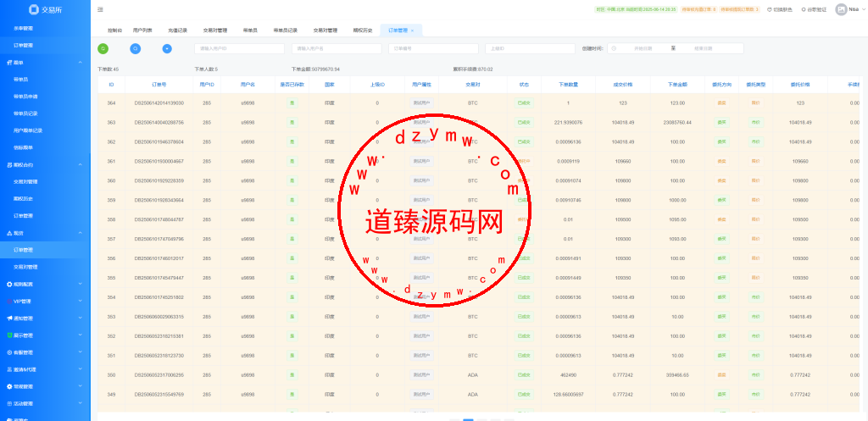Switch to the 用户列表 tab
Viewport: 868px width, 421px height.
pyautogui.click(x=142, y=30)
